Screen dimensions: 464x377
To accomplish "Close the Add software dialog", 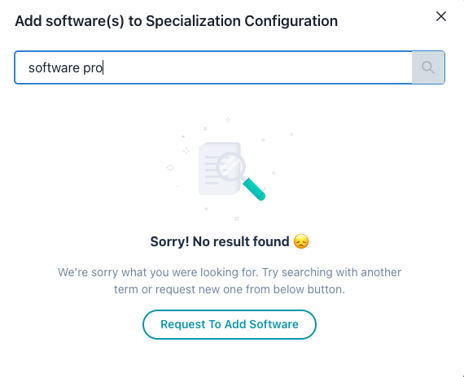I will pos(441,16).
